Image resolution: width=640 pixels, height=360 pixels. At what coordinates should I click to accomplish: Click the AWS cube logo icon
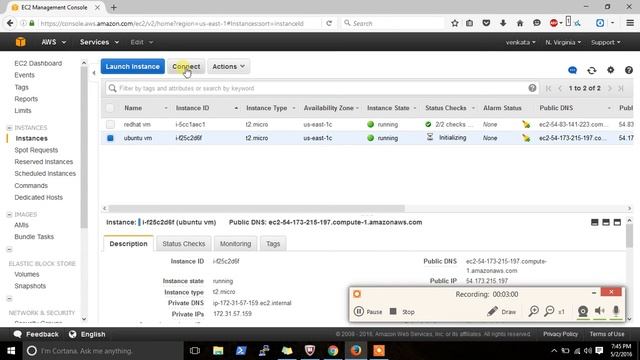[x=20, y=42]
